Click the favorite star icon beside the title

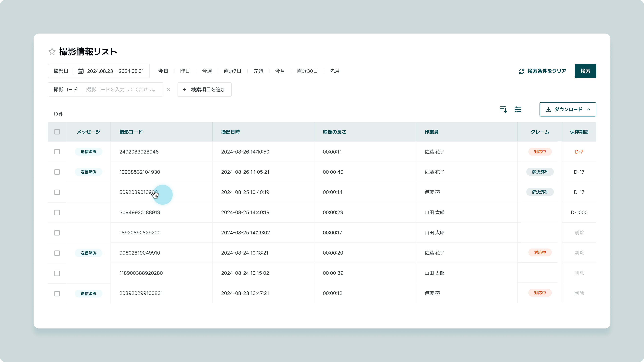pyautogui.click(x=52, y=51)
